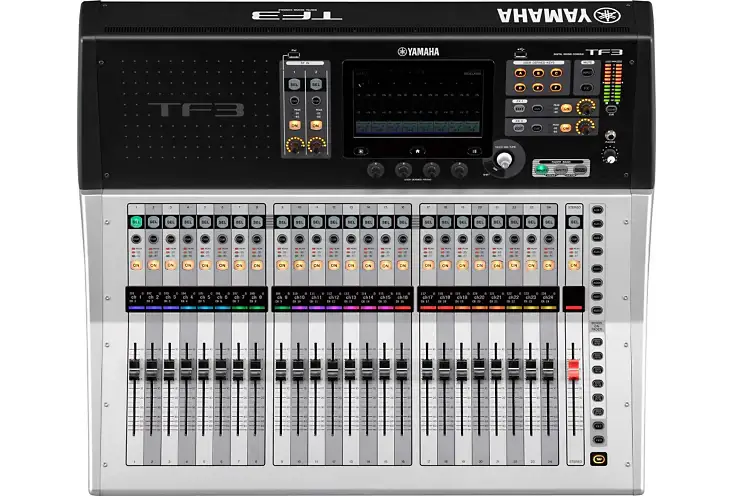Trigger User Defined Key F

click(x=556, y=88)
